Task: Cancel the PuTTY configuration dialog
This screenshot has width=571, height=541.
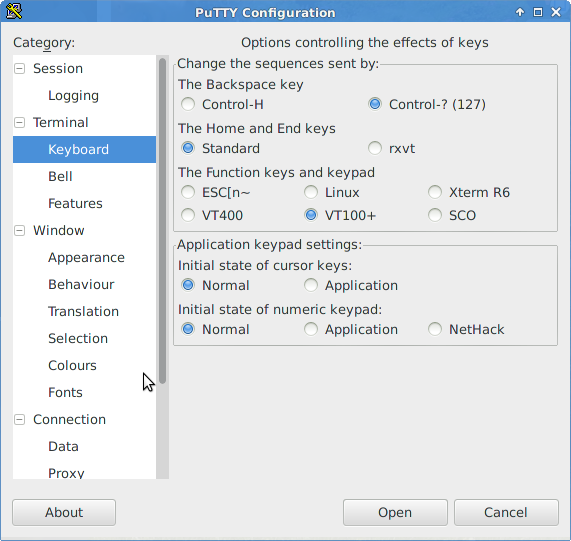Action: pyautogui.click(x=506, y=512)
